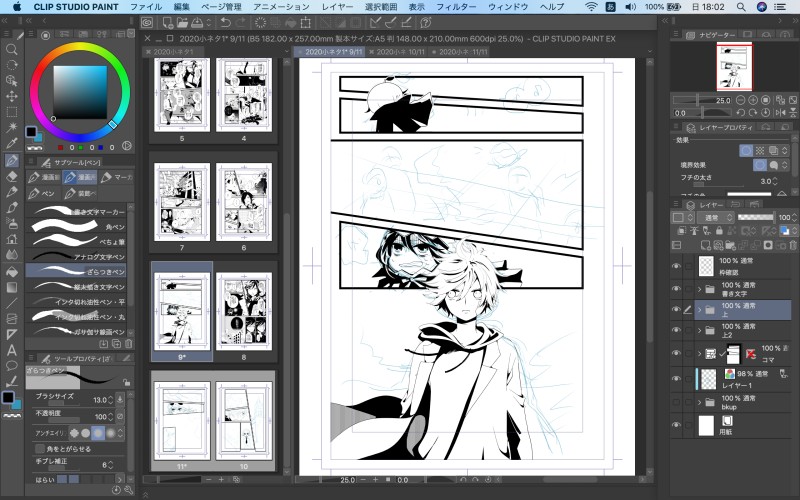Viewport: 800px width, 500px height.
Task: Toggle visibility of the 上2 folder
Action: click(x=676, y=330)
